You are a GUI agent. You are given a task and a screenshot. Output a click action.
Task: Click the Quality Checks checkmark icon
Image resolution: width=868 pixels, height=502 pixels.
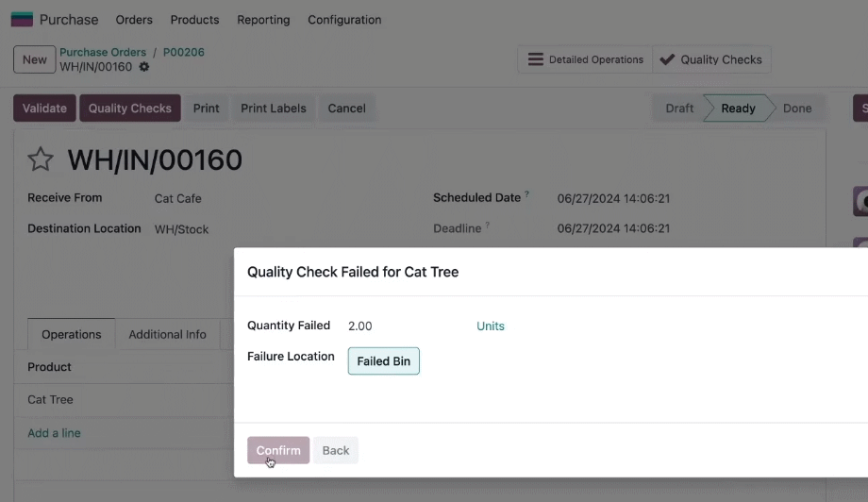667,59
